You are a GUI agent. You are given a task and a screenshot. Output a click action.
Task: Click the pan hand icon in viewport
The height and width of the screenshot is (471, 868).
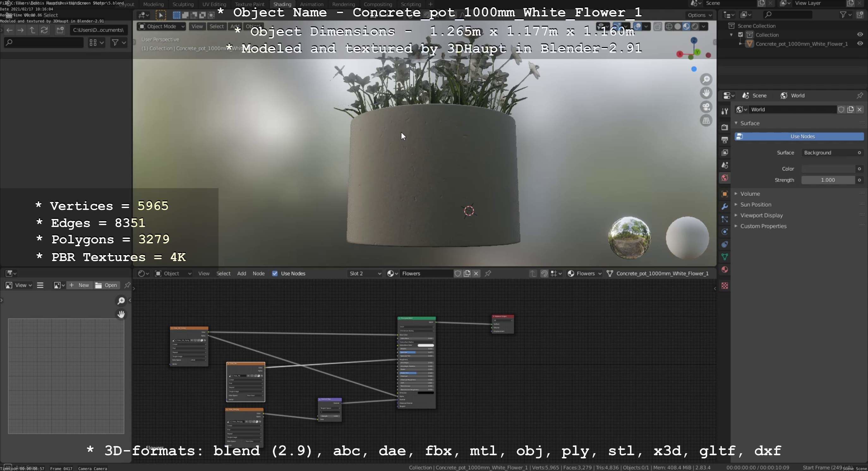click(x=706, y=93)
